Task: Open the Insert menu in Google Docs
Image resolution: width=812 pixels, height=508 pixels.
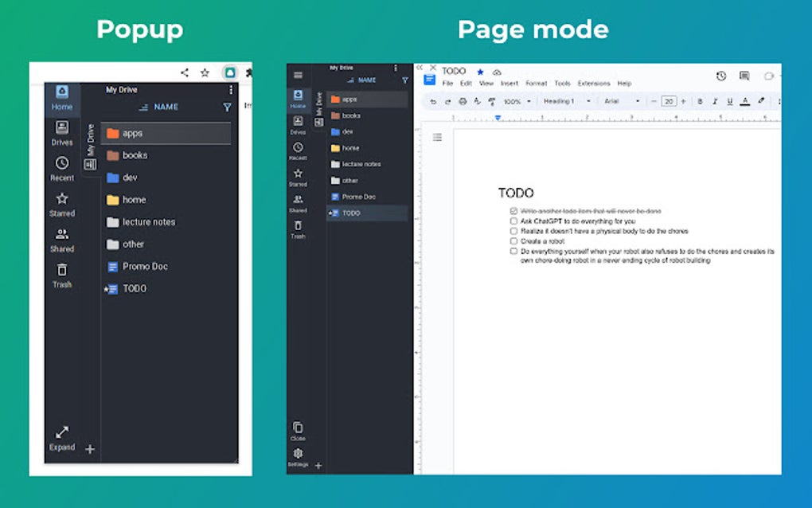Action: pos(509,83)
